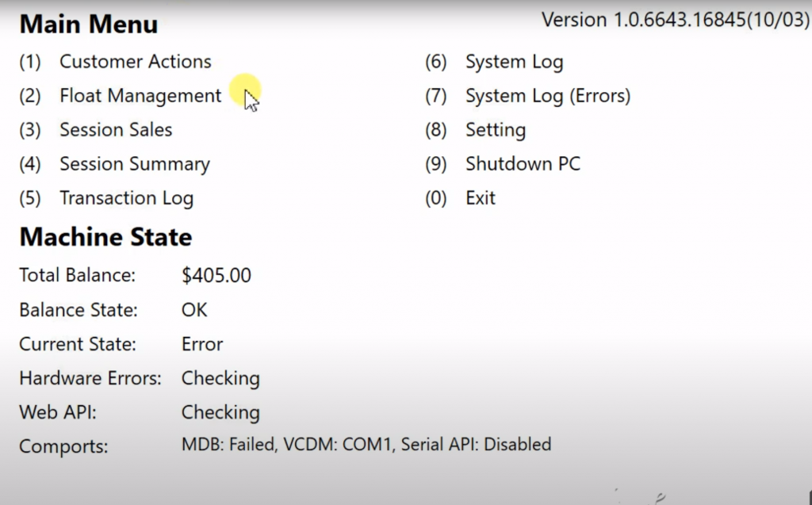The image size is (812, 505).
Task: Choose Session Summary option
Action: 135,164
